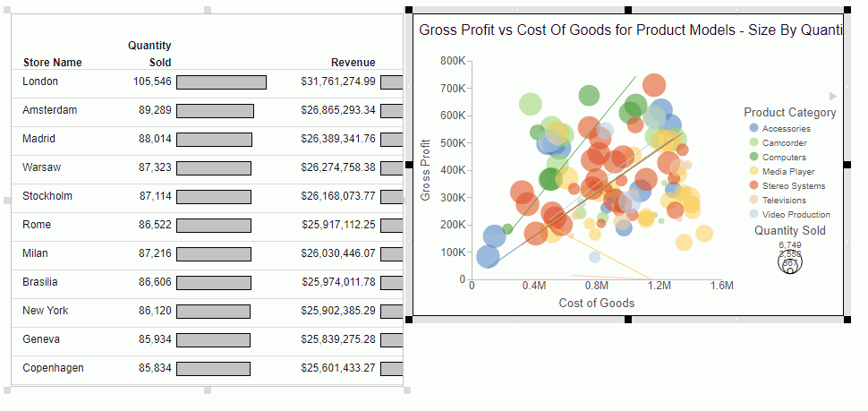
Task: Click the Computers legend green dot
Action: [753, 158]
